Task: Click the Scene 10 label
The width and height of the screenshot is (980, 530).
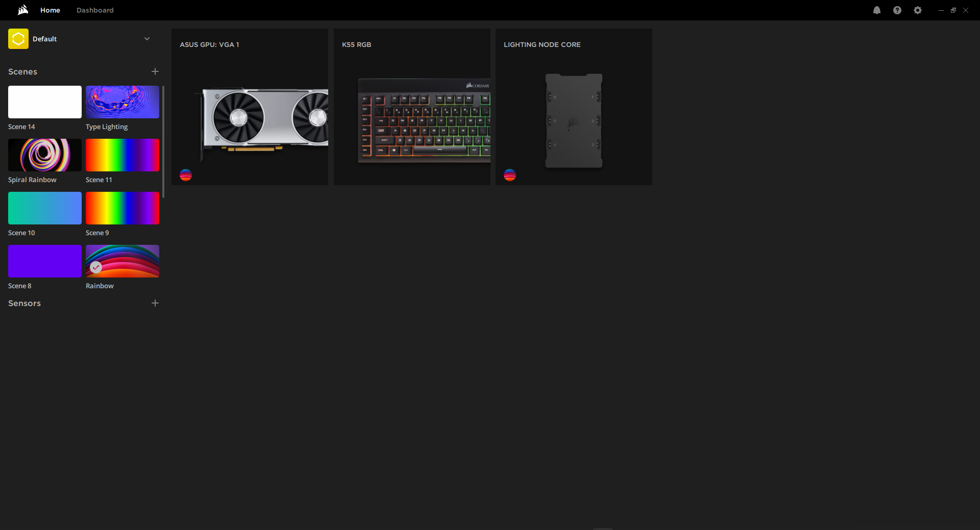Action: coord(21,233)
